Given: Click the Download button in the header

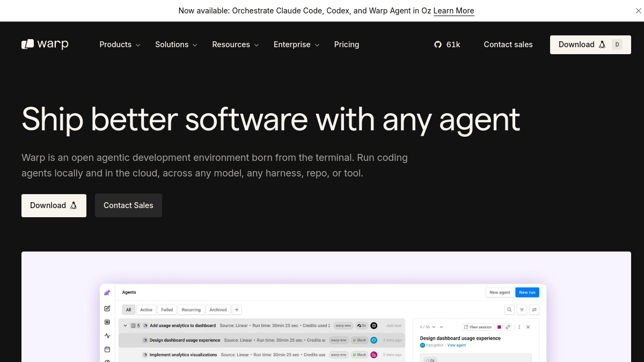Looking at the screenshot, I should tap(590, 45).
